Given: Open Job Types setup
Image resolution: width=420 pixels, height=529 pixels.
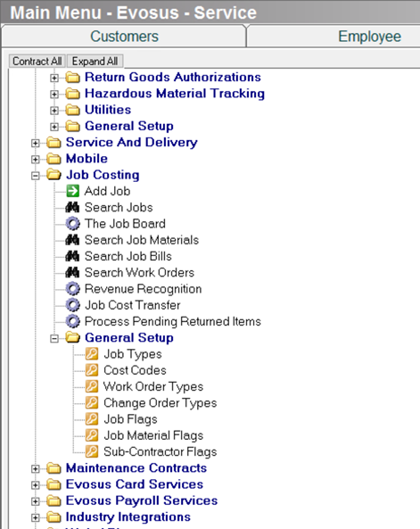Looking at the screenshot, I should tap(133, 354).
